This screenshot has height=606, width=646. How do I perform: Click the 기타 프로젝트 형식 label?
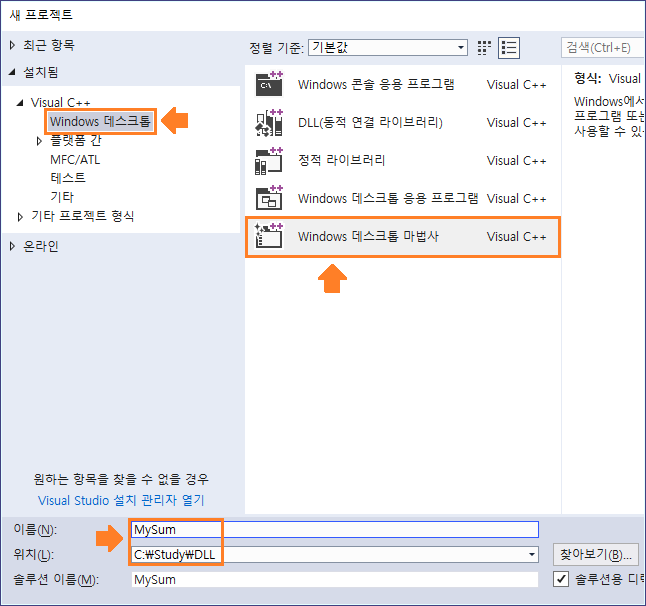pyautogui.click(x=83, y=216)
